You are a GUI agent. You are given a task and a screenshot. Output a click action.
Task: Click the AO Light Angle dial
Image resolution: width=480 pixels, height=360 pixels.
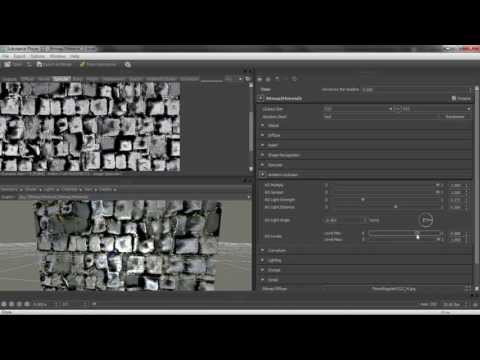point(426,220)
